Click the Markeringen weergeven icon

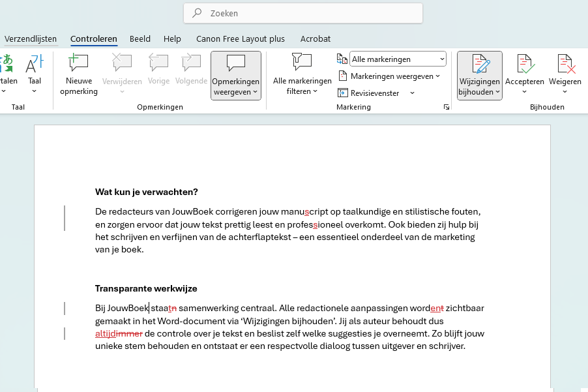pyautogui.click(x=343, y=76)
